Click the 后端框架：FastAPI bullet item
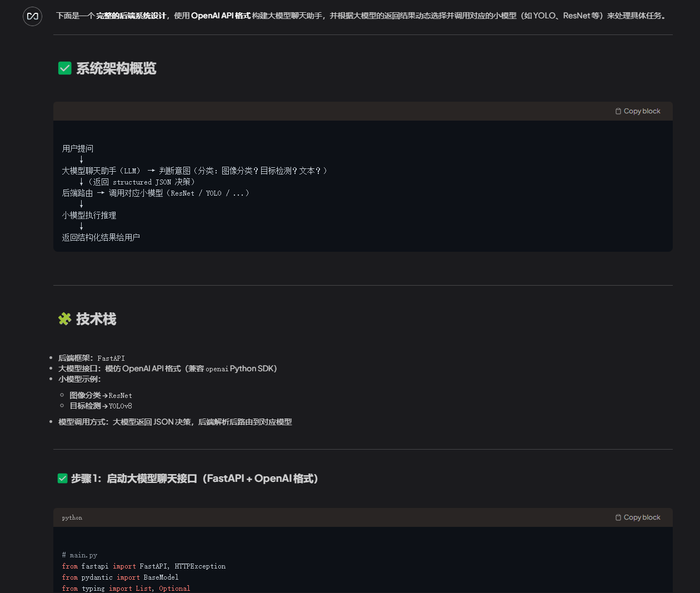The image size is (700, 593). coord(92,358)
